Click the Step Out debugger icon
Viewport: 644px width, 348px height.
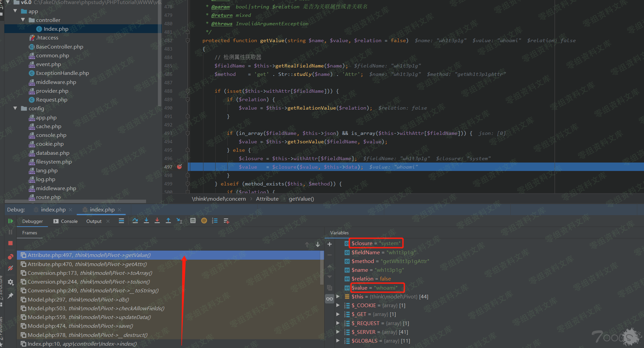[x=168, y=221]
